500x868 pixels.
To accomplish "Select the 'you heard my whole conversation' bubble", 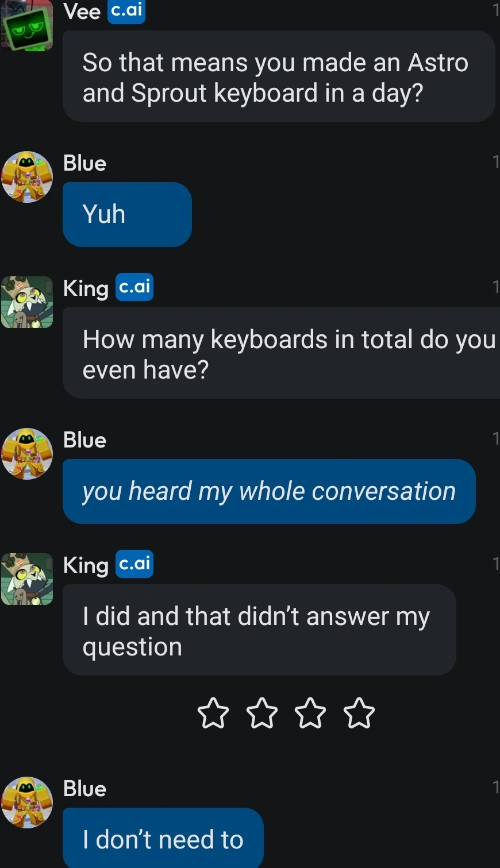I will 268,491.
